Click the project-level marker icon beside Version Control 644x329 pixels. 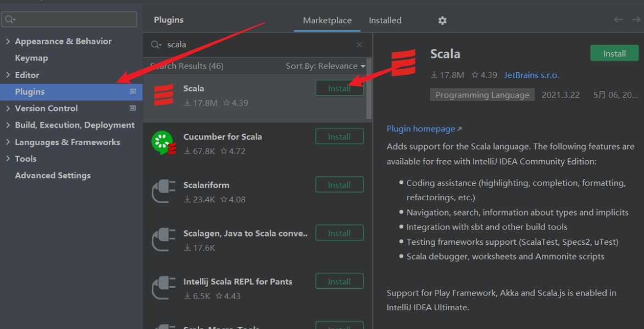pos(132,108)
